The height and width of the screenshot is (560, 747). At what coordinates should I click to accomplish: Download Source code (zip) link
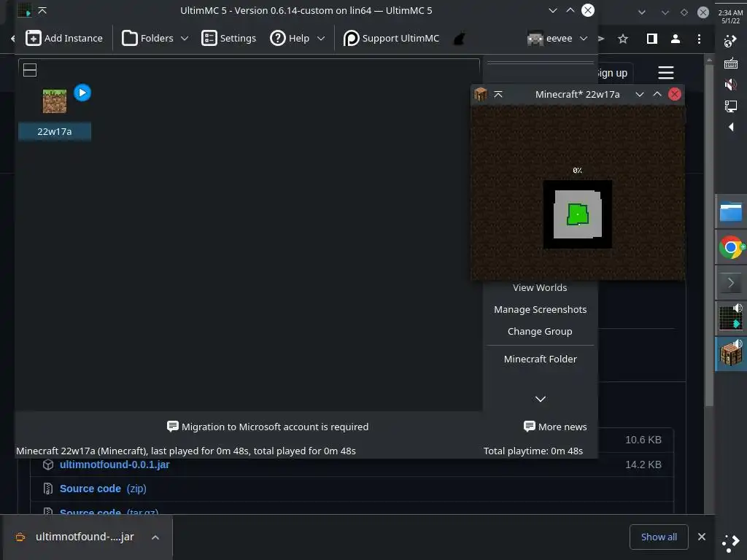click(102, 489)
